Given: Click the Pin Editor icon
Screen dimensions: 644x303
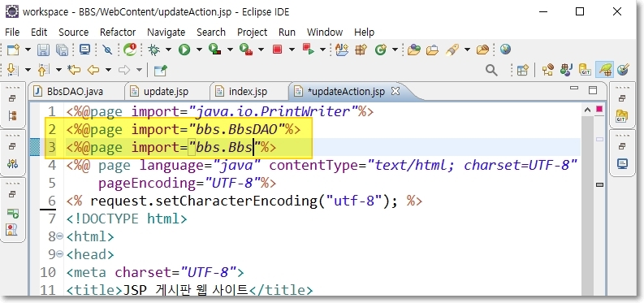Looking at the screenshot, I should (x=161, y=70).
